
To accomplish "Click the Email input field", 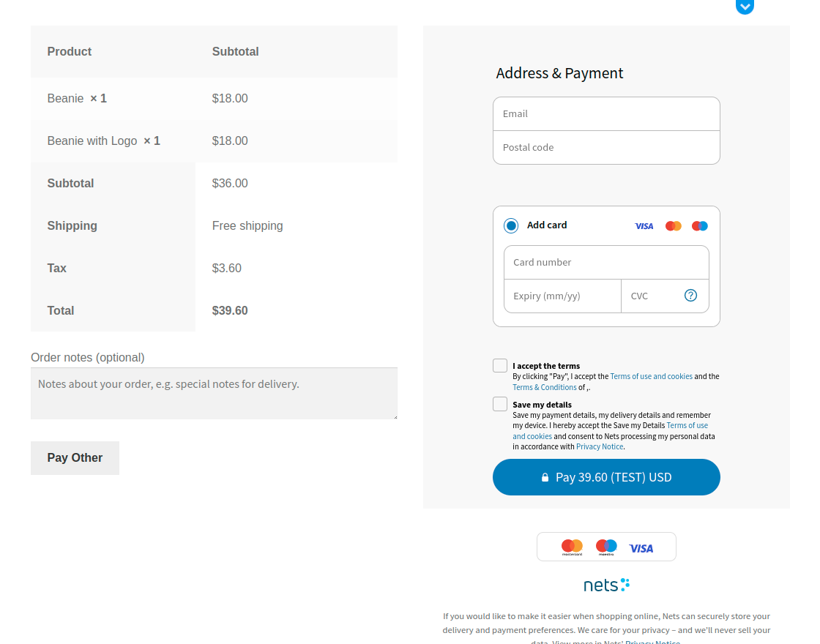I will pos(606,113).
